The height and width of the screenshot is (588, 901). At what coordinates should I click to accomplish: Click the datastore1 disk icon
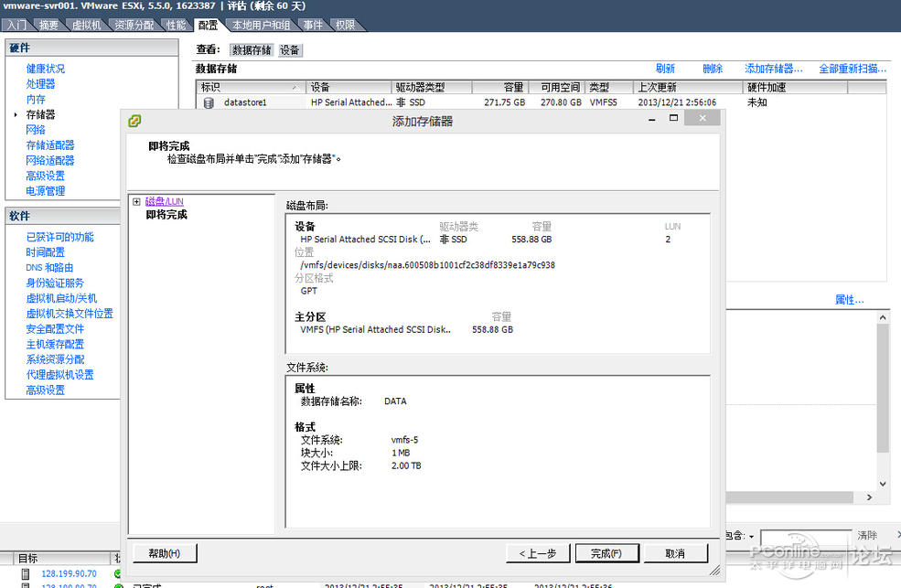(209, 102)
